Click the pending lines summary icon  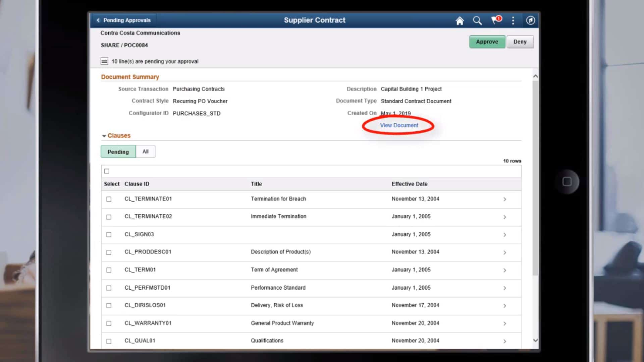pos(104,61)
